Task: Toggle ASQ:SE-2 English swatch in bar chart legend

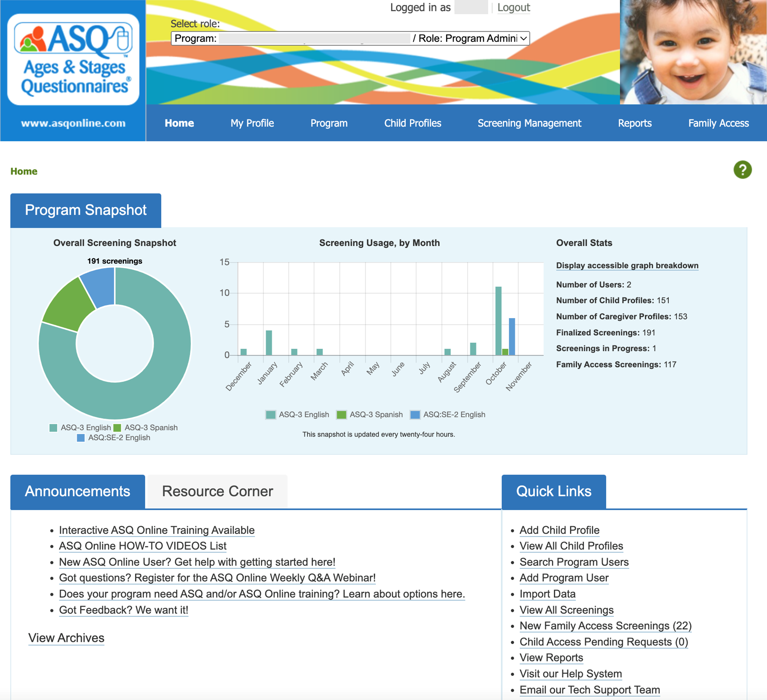Action: point(415,415)
